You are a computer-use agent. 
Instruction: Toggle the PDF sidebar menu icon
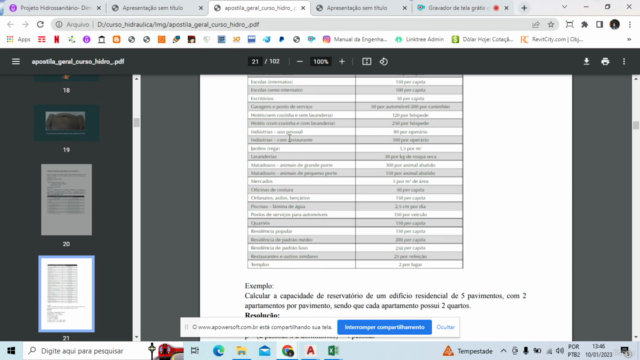[x=16, y=62]
